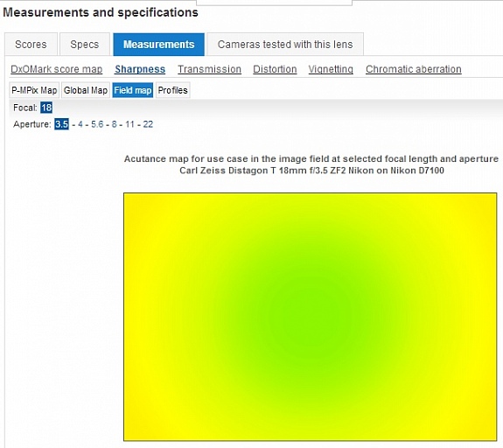This screenshot has height=448, width=503.
Task: Select the Field map view
Action: (x=132, y=90)
